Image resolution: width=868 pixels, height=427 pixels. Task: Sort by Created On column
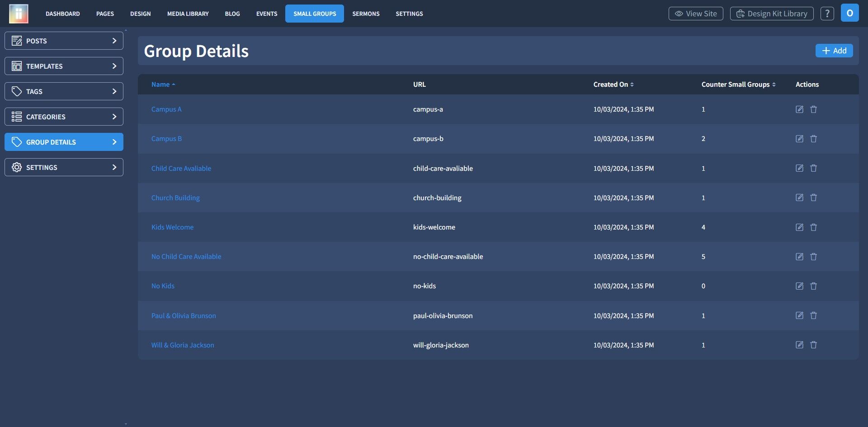613,84
